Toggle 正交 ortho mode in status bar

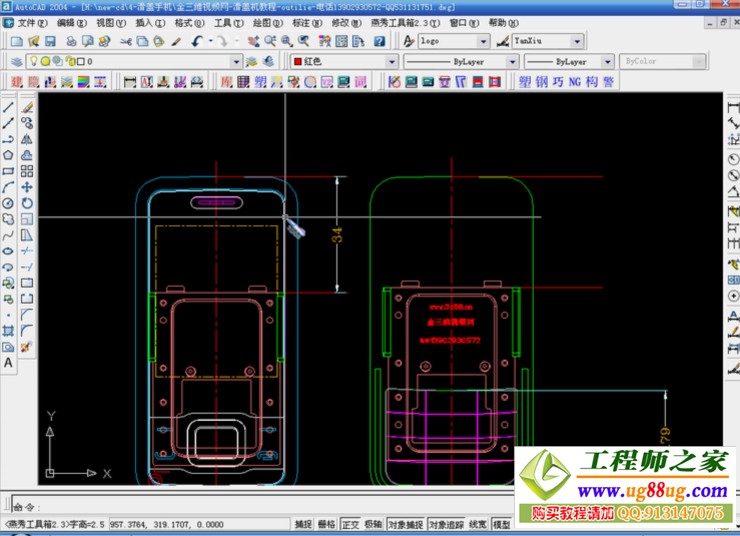[350, 524]
